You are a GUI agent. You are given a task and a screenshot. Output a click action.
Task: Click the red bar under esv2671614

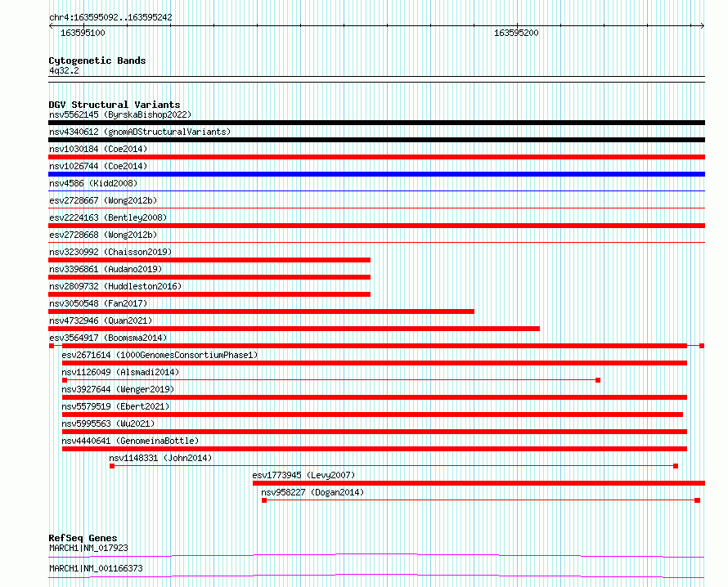click(x=374, y=363)
